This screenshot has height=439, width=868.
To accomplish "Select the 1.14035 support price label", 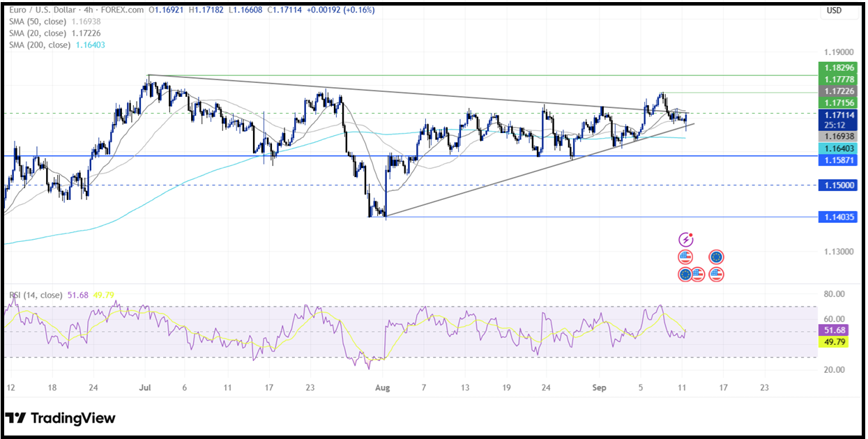I will [838, 217].
